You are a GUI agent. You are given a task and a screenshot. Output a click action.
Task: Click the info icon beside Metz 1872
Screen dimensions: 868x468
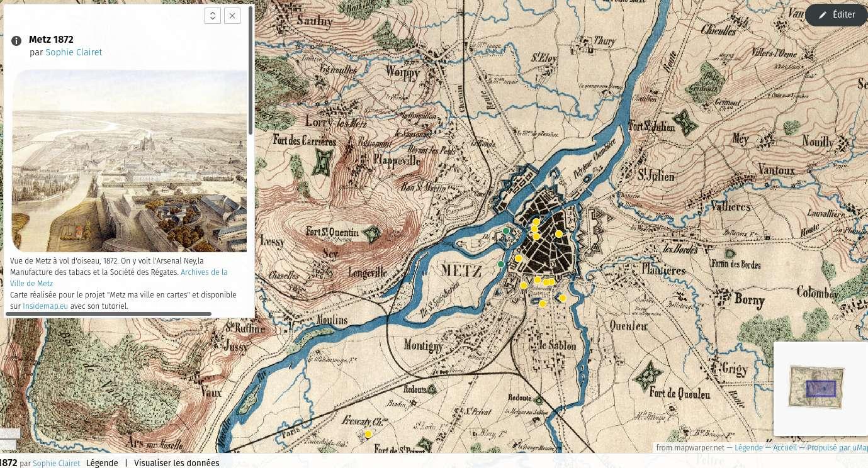point(16,41)
